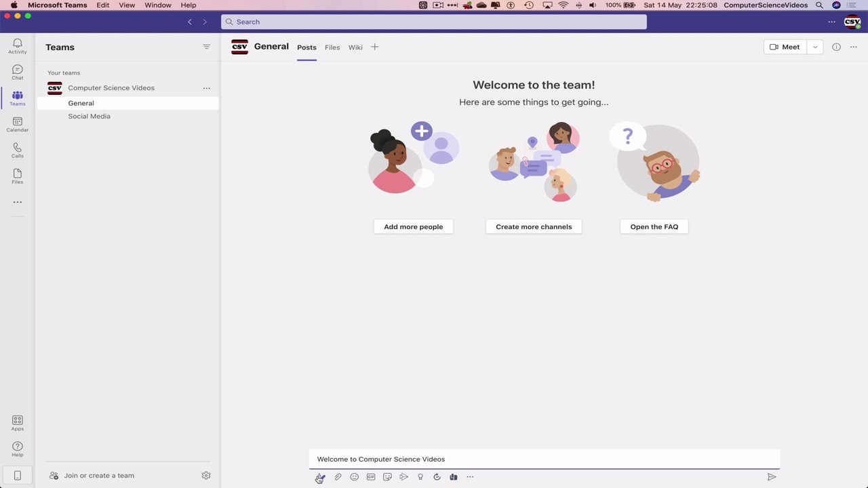
Task: Open the sticker picker
Action: pyautogui.click(x=387, y=477)
